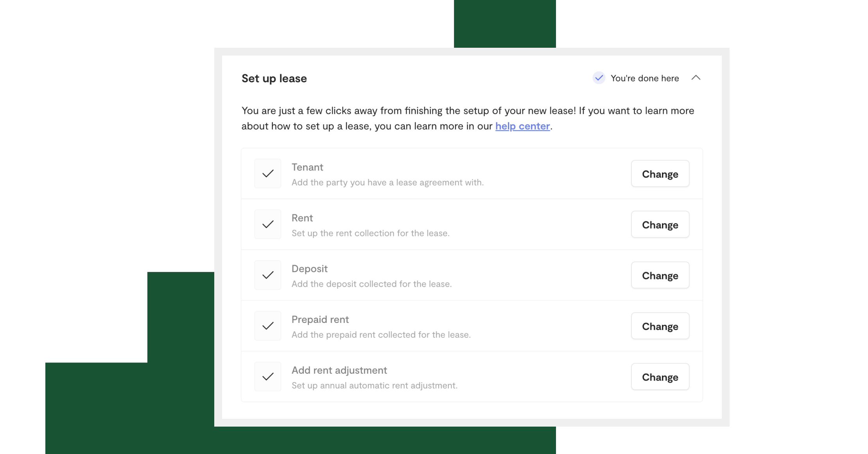Collapse the Set up lease section chevron
The width and height of the screenshot is (868, 454).
click(x=696, y=78)
